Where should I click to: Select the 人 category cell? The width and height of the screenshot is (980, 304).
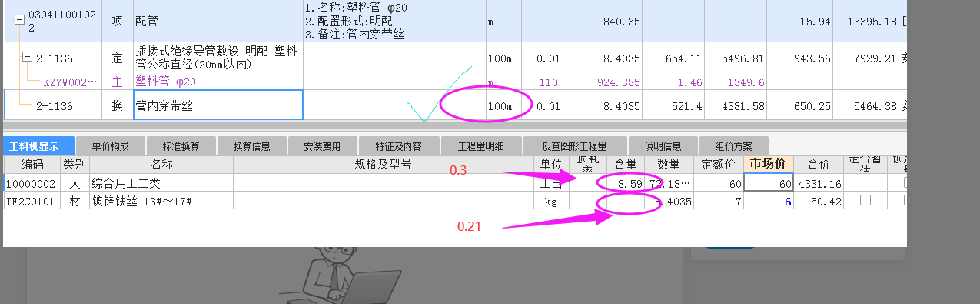pos(75,183)
